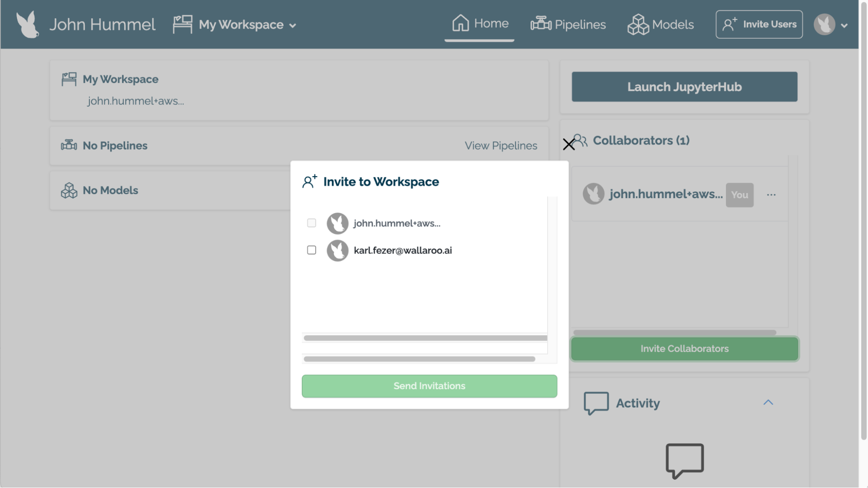Check the karl.fezer@wallaroo.ai checkbox

point(311,250)
